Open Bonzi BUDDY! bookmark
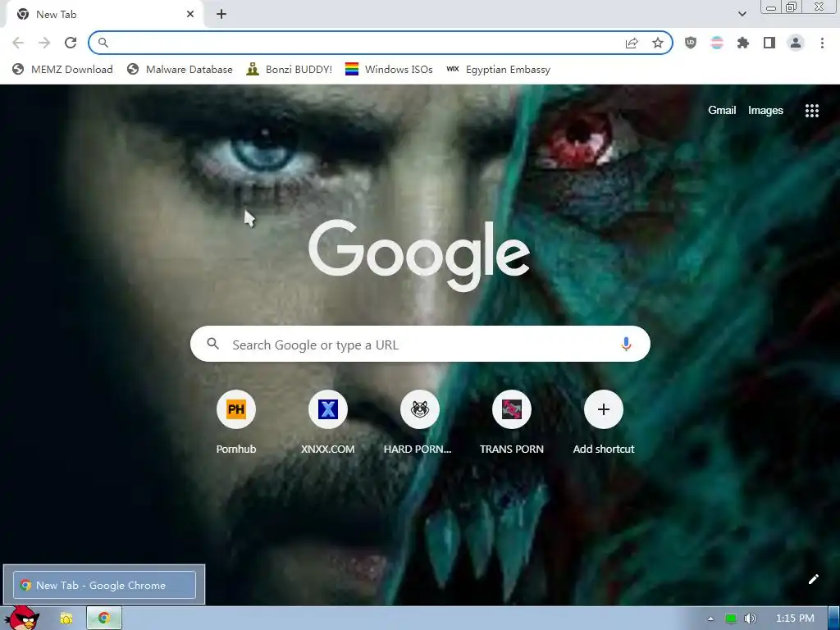The height and width of the screenshot is (630, 840). coord(290,69)
